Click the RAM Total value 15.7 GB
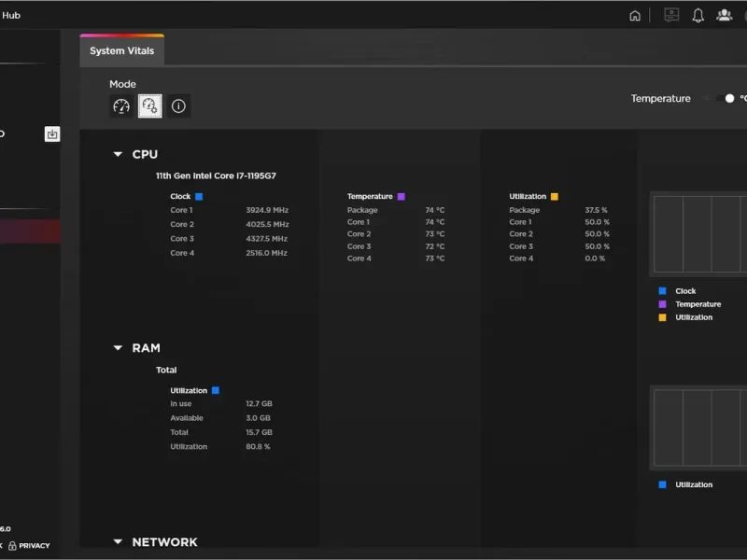The height and width of the screenshot is (560, 747). tap(260, 432)
